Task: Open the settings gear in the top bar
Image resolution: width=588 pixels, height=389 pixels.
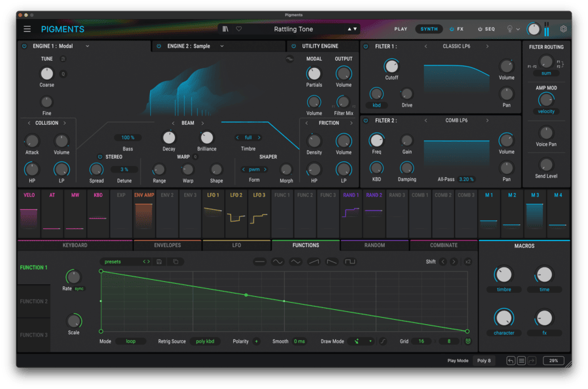Action: (562, 29)
